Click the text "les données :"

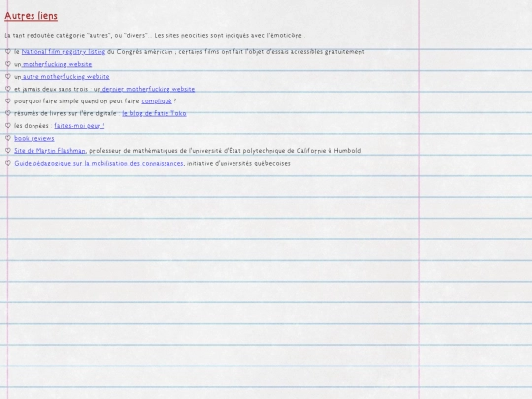pyautogui.click(x=33, y=126)
